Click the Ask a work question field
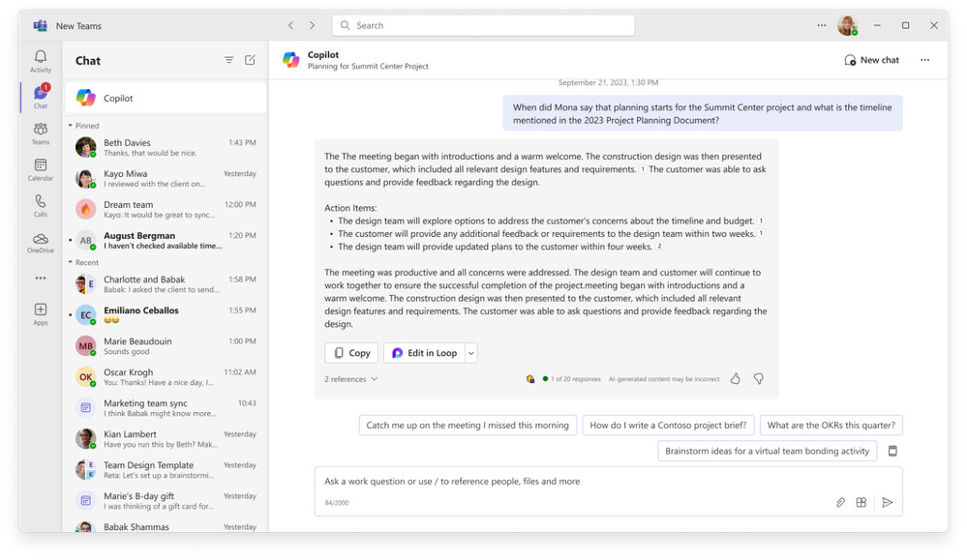This screenshot has width=967, height=560. pos(608,491)
